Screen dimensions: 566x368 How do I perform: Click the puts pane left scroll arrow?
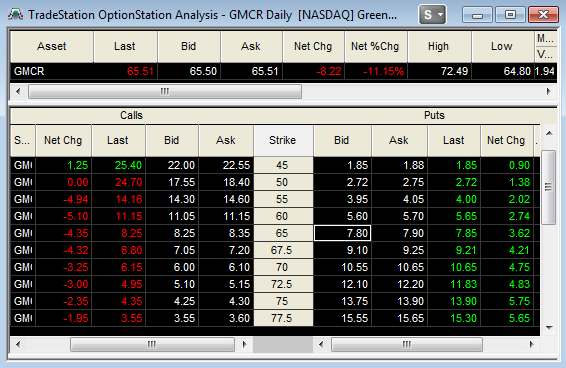point(321,344)
